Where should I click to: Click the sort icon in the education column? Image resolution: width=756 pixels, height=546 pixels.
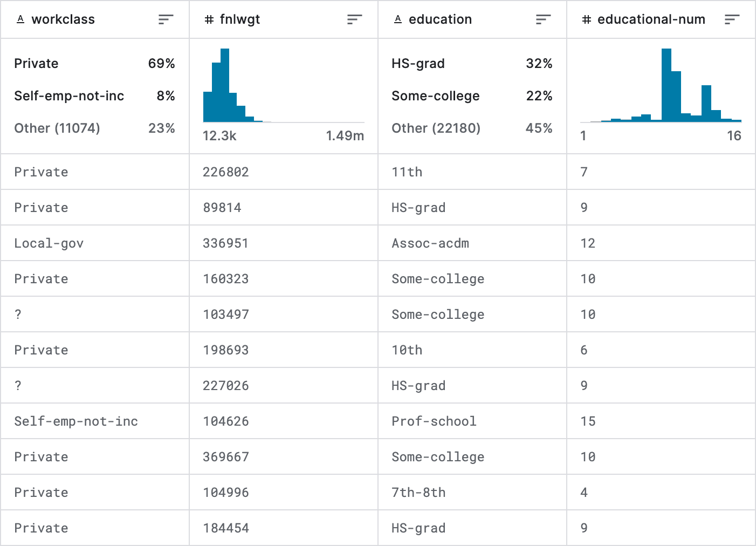click(542, 19)
